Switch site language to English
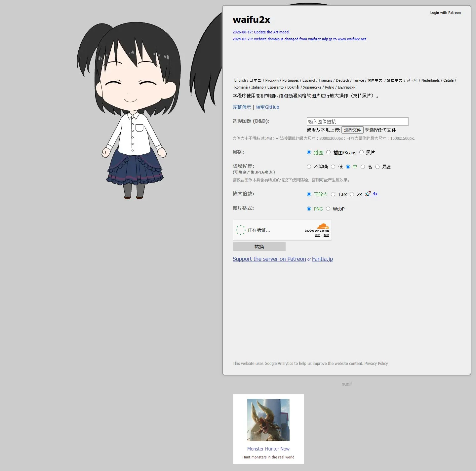 tap(240, 80)
